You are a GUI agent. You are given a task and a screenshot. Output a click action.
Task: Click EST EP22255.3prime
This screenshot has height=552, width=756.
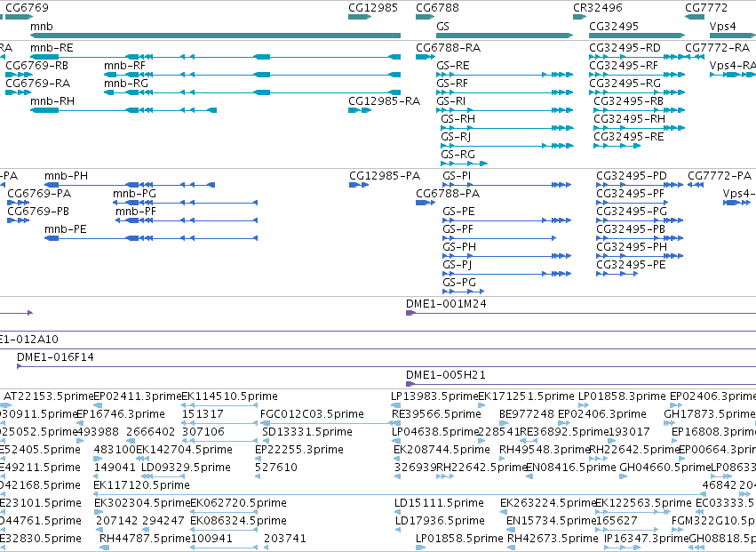click(258, 459)
